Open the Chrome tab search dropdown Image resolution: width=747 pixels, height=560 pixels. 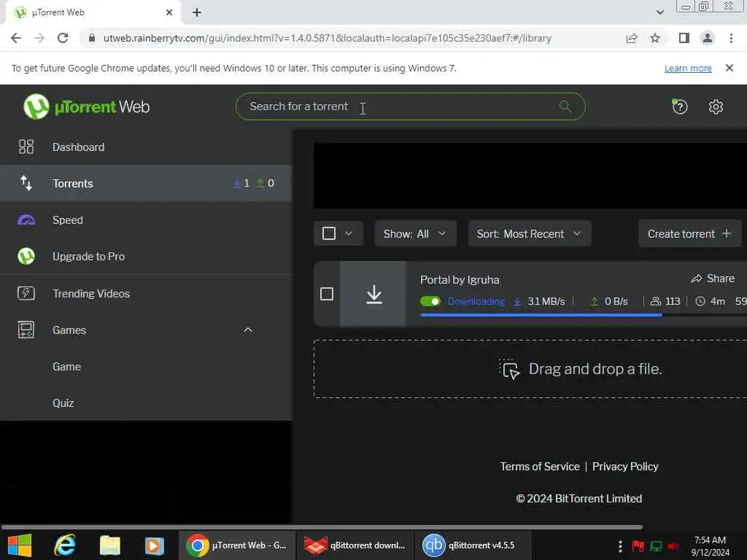pyautogui.click(x=659, y=12)
